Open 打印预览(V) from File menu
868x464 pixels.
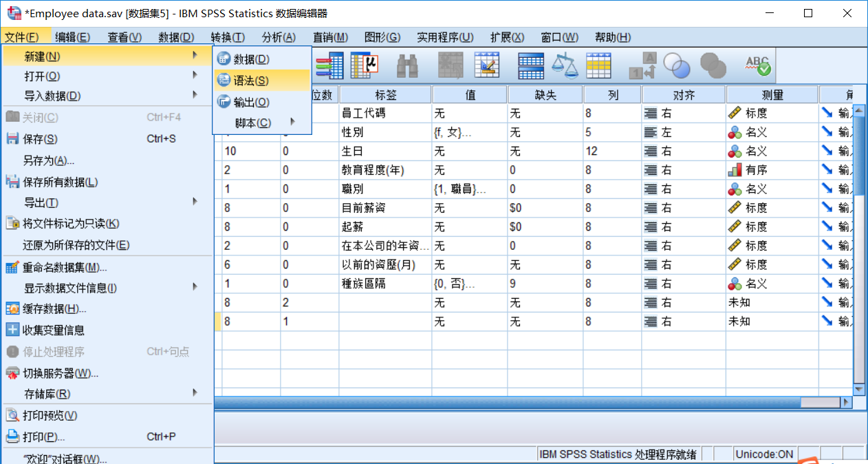(107, 415)
